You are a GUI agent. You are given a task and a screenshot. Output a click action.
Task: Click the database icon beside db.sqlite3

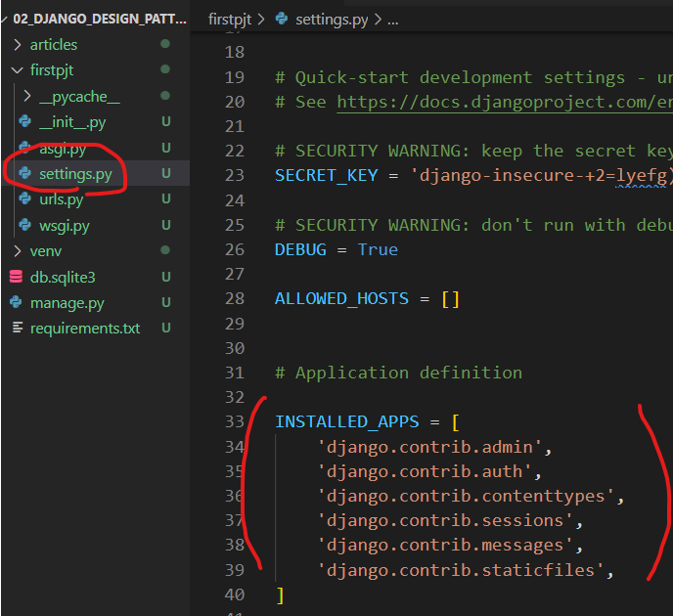click(x=16, y=277)
